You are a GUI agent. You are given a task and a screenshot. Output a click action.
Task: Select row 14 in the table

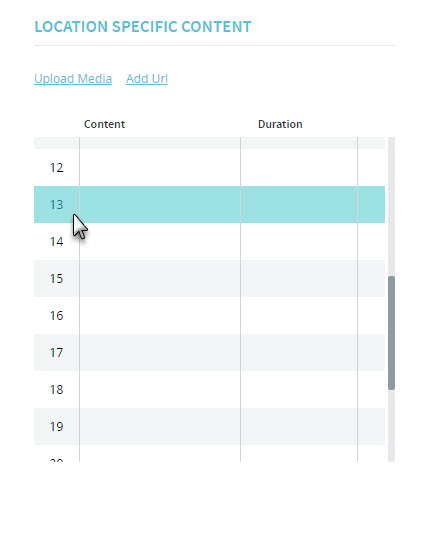(x=209, y=241)
